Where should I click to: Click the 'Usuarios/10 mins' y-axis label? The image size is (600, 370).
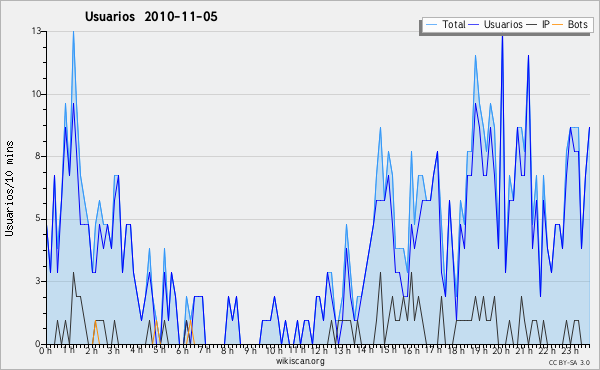point(9,189)
